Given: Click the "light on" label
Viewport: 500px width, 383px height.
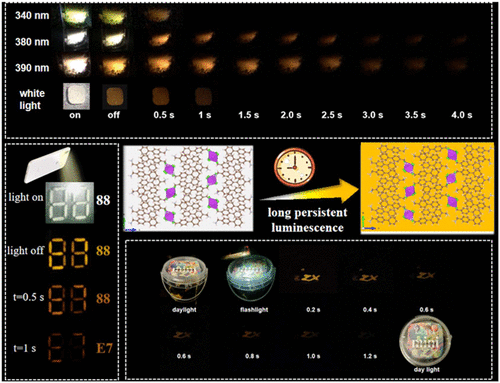Looking at the screenshot, I should coord(26,197).
